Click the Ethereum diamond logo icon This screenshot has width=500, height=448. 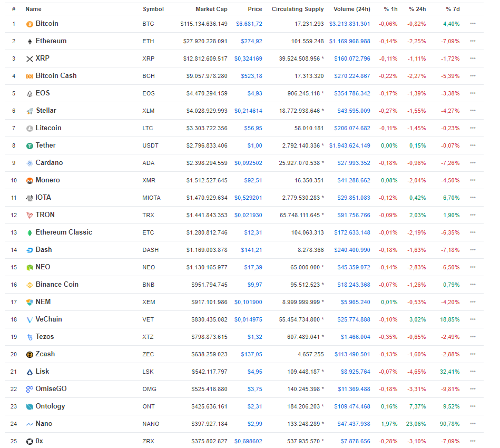coord(30,42)
